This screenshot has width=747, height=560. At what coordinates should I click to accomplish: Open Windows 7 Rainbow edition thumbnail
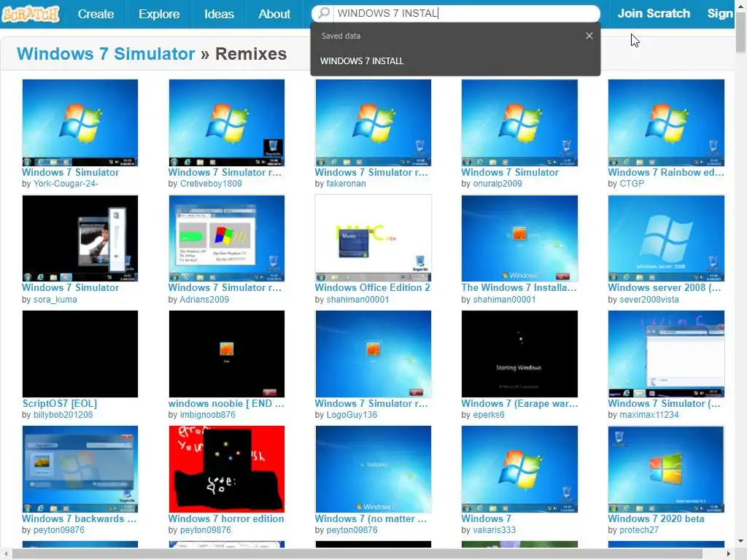tap(666, 122)
